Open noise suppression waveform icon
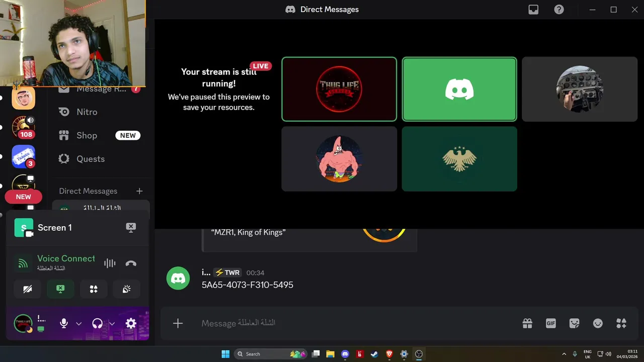This screenshot has height=362, width=644. 109,263
